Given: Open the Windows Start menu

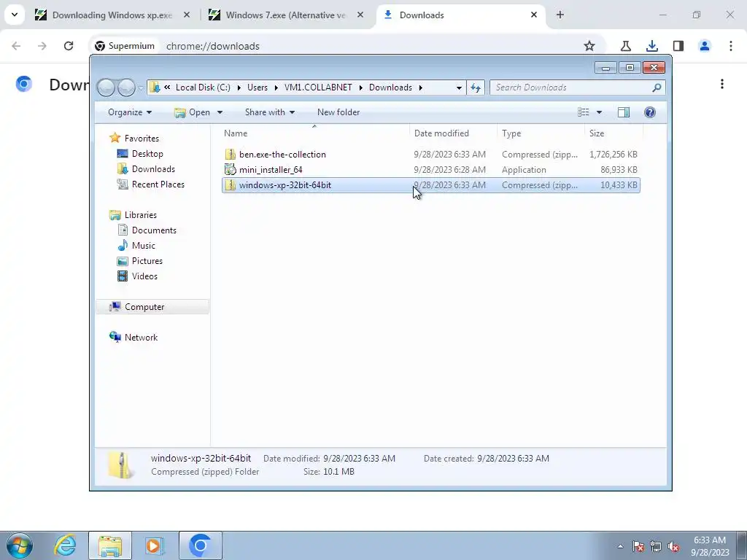Looking at the screenshot, I should (x=20, y=545).
